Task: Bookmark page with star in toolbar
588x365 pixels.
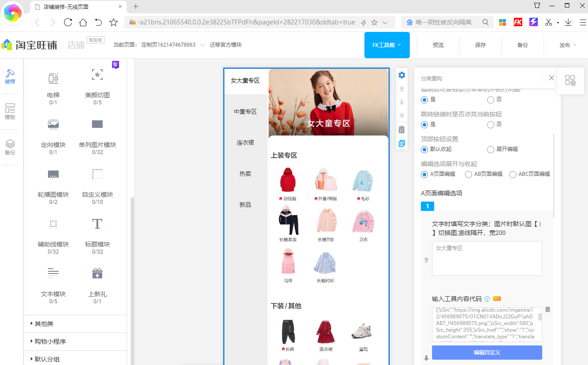Action: [114, 22]
